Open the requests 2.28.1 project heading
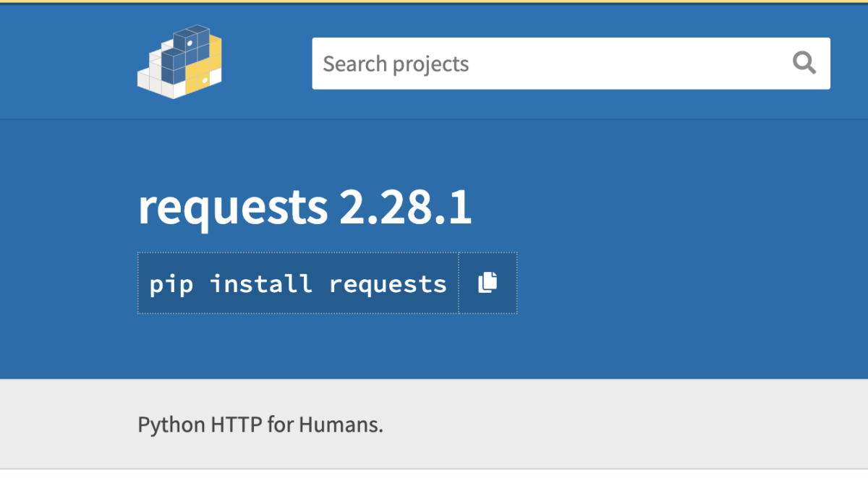 [x=304, y=208]
